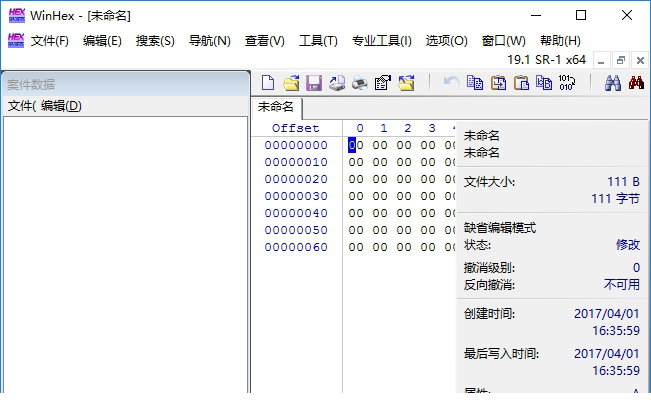Click the 111 字节 file size value
The height and width of the screenshot is (408, 651).
(616, 199)
